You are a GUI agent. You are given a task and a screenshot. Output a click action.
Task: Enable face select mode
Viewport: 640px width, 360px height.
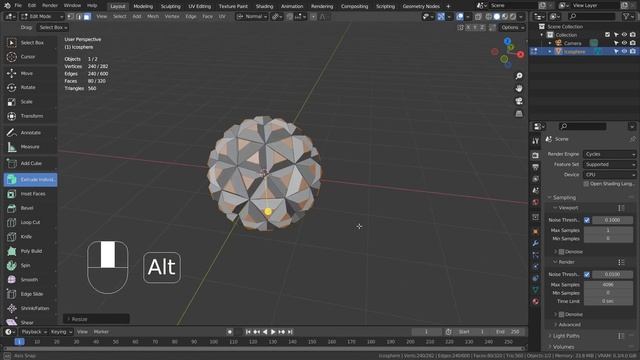tap(87, 17)
